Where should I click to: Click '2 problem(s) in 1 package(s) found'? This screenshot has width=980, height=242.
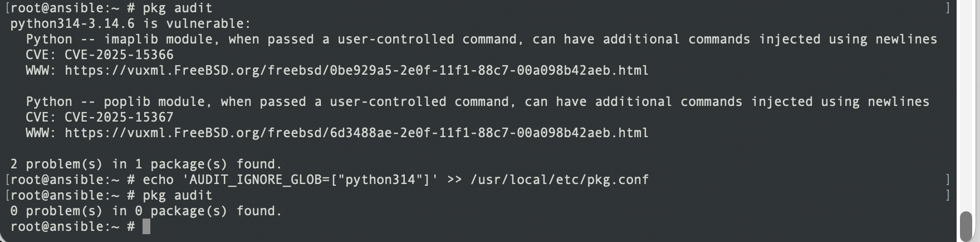click(146, 164)
